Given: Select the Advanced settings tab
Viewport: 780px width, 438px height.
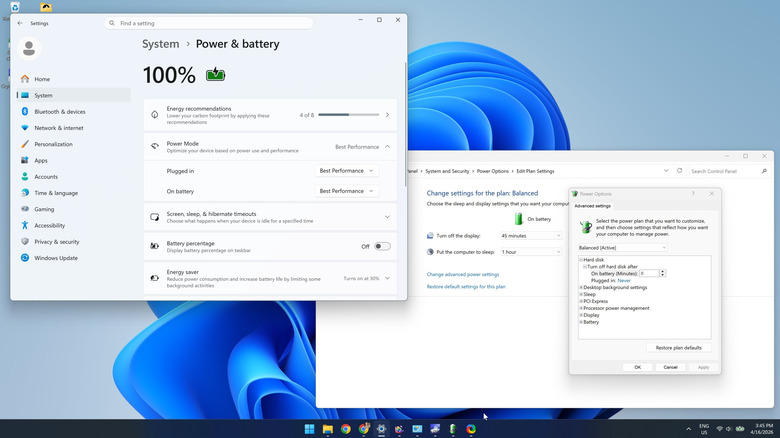Looking at the screenshot, I should [592, 206].
